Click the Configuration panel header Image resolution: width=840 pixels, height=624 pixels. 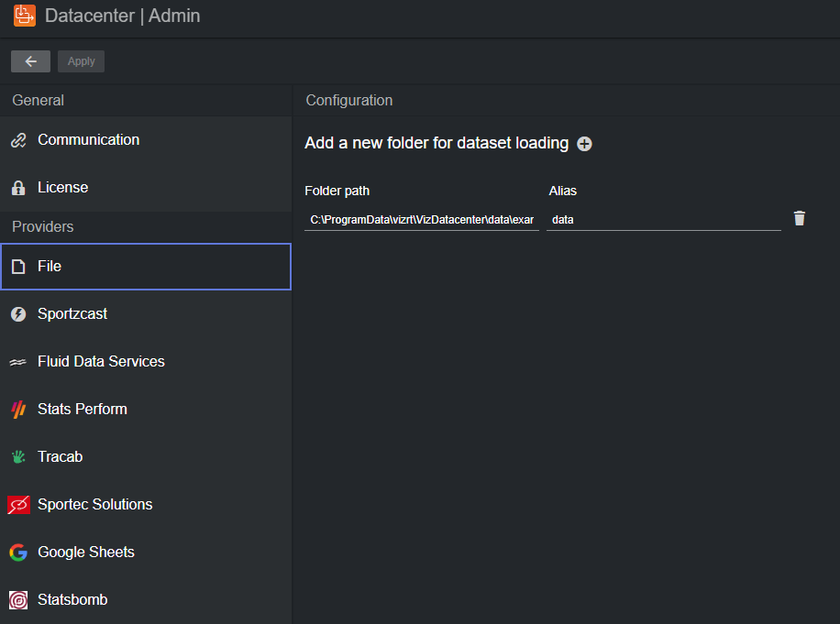click(349, 101)
